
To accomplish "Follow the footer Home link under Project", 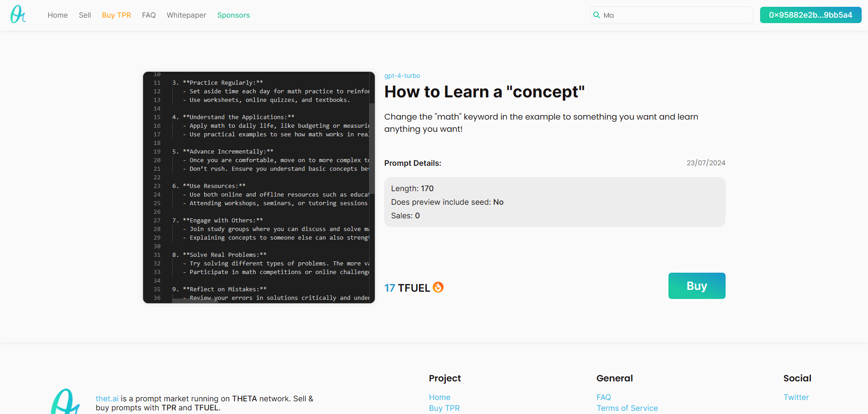I will coord(439,397).
